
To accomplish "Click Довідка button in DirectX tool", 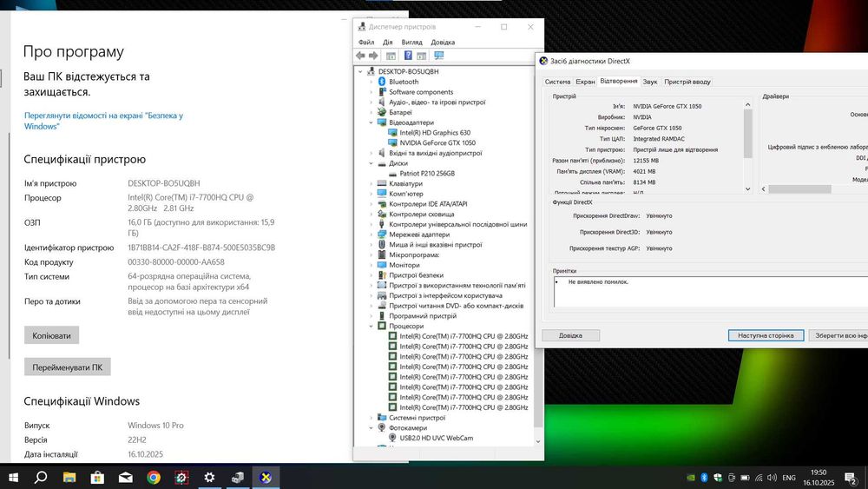I will coord(570,335).
